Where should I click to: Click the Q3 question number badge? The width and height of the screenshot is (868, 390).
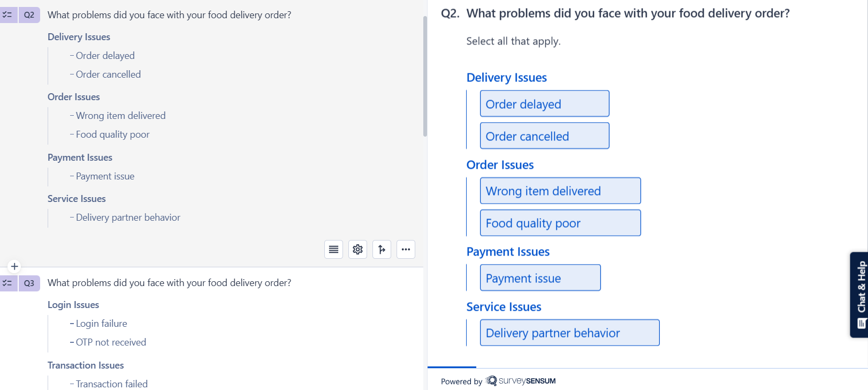(29, 283)
